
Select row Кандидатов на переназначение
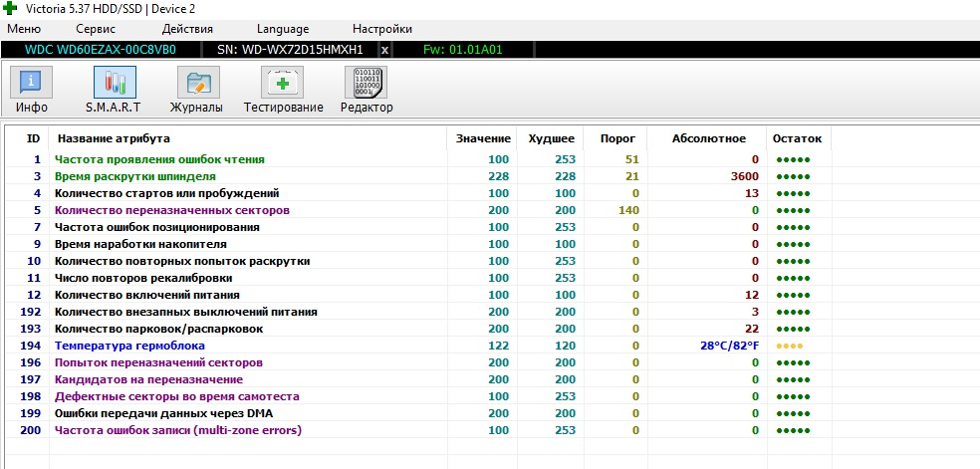417,379
